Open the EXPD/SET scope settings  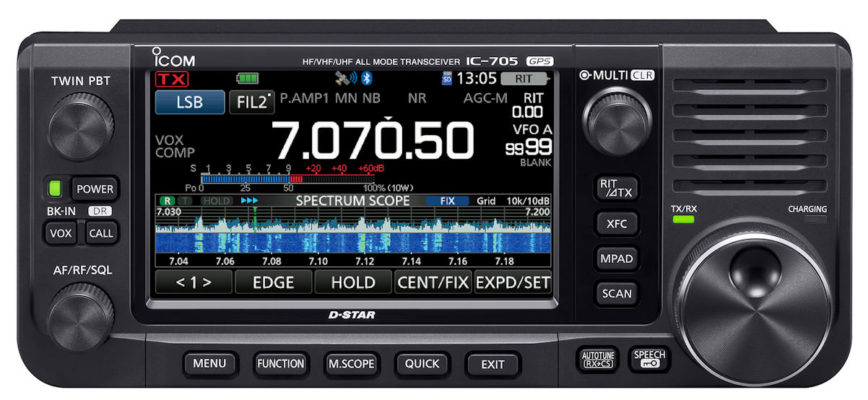(513, 282)
